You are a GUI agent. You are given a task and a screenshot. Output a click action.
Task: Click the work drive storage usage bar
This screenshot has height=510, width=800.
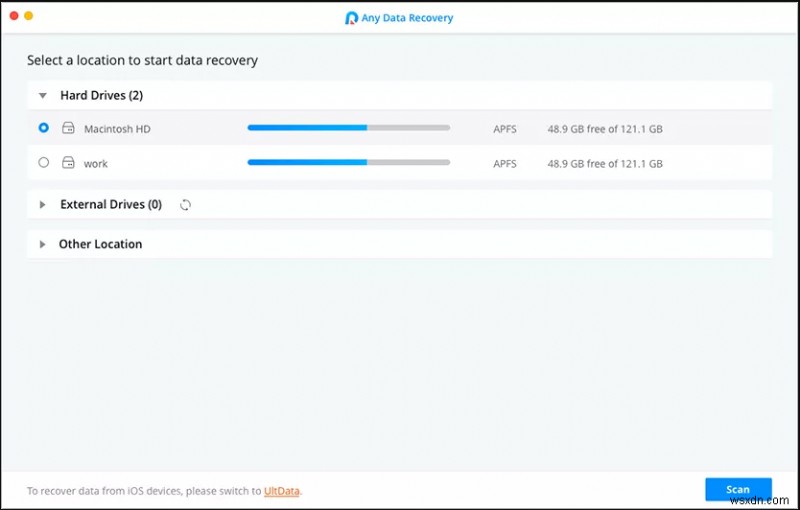tap(348, 163)
